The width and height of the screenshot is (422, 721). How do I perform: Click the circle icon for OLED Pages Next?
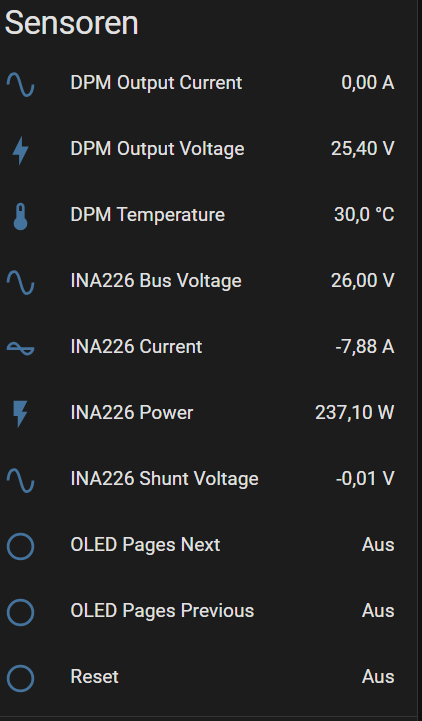point(20,546)
